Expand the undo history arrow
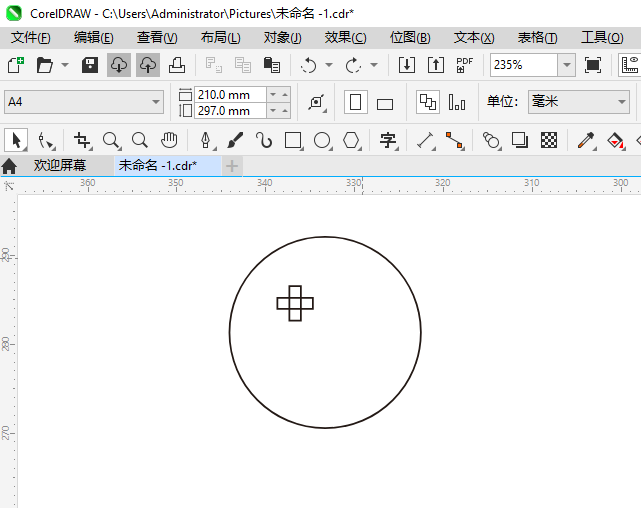The width and height of the screenshot is (641, 508). pos(329,65)
